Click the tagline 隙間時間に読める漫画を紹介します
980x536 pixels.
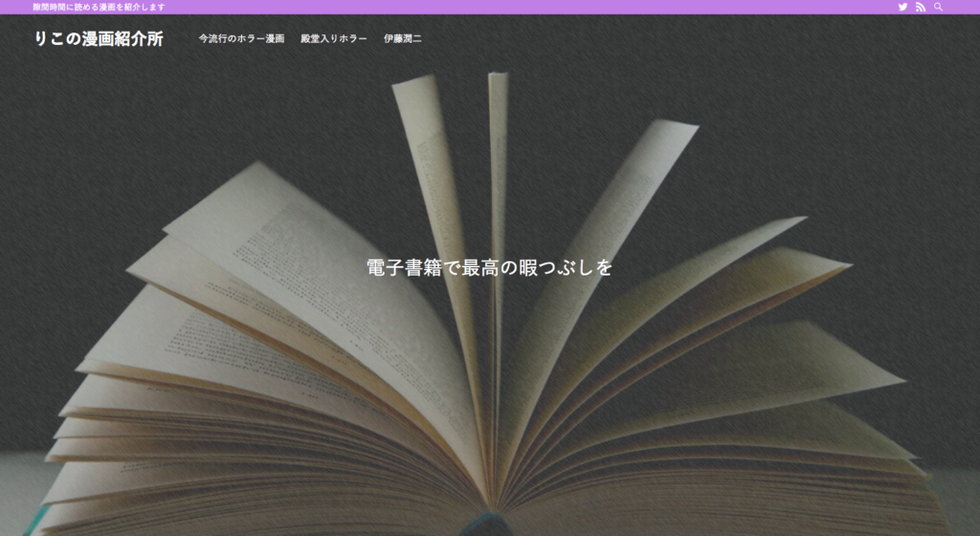tap(99, 7)
